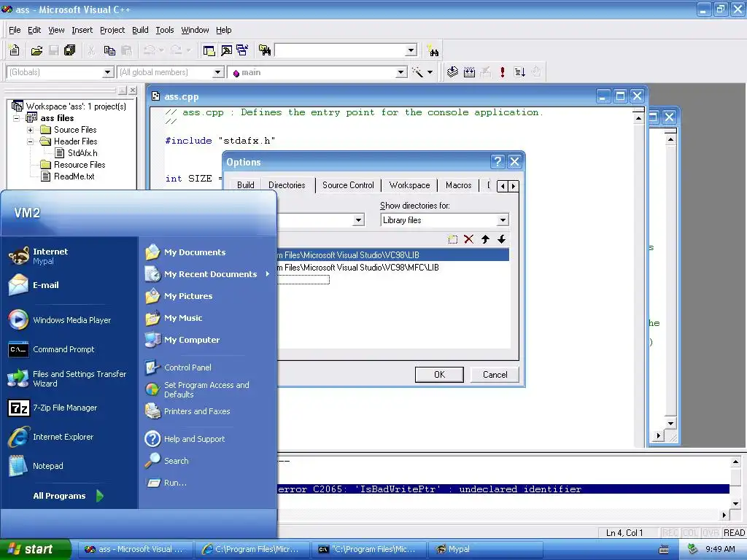
Task: Open the Window List icon
Action: pos(242,50)
